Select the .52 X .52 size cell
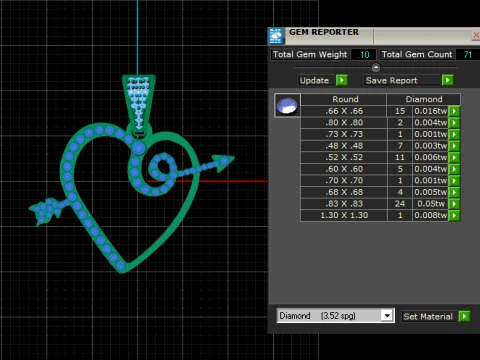This screenshot has height=360, width=480. coord(344,157)
